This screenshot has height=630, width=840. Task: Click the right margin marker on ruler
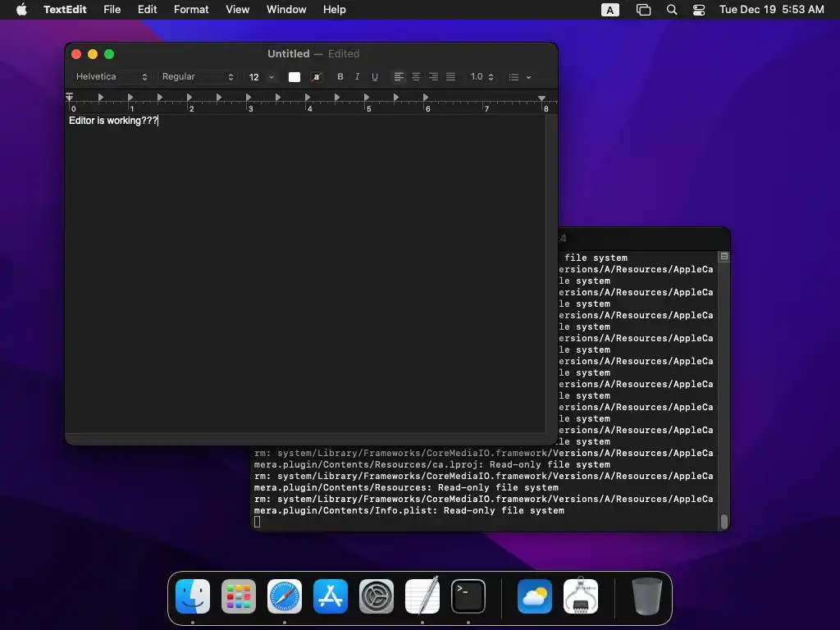tap(541, 98)
